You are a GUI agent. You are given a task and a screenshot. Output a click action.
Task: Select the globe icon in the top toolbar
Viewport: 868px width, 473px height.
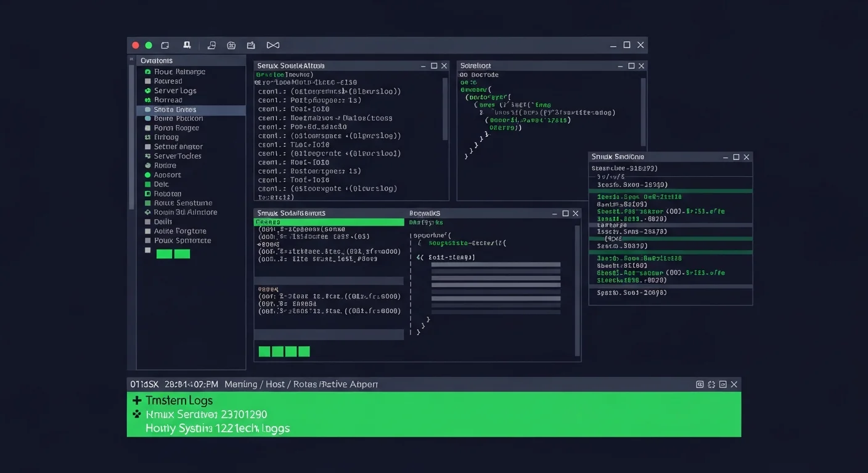tap(231, 45)
